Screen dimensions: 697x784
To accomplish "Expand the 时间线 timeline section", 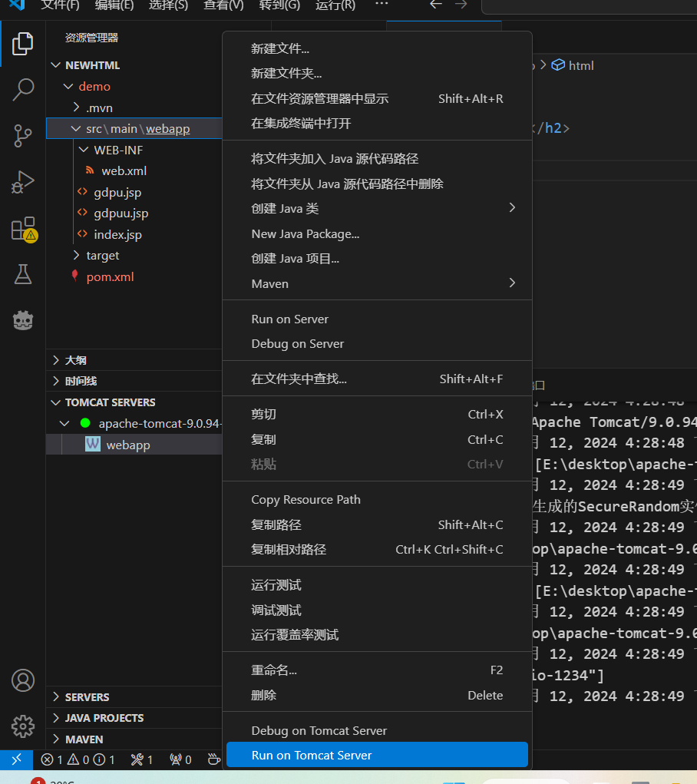I will [56, 381].
